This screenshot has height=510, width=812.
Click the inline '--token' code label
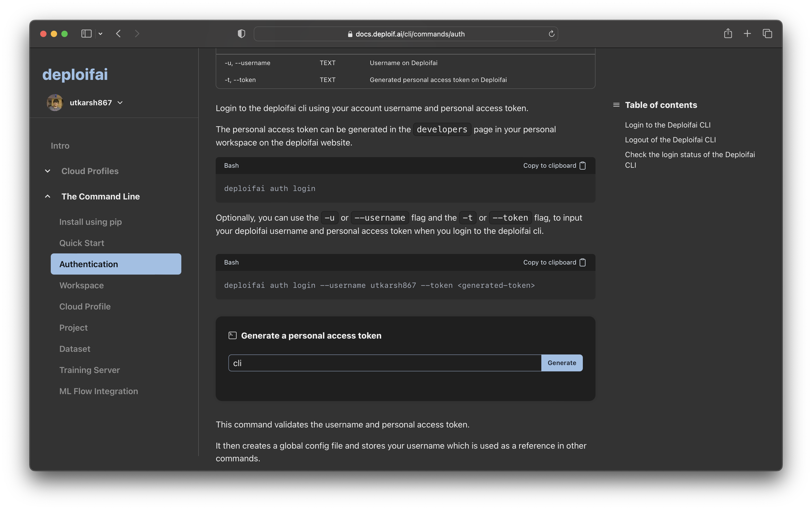[x=510, y=217]
